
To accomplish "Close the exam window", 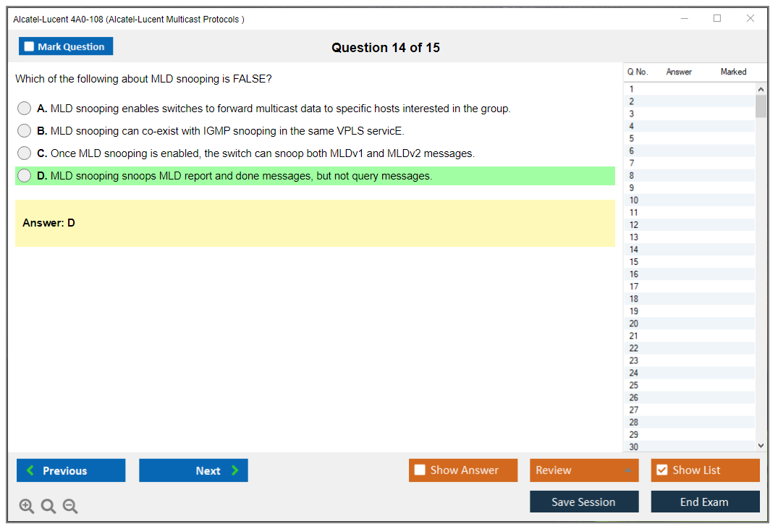I will [750, 19].
